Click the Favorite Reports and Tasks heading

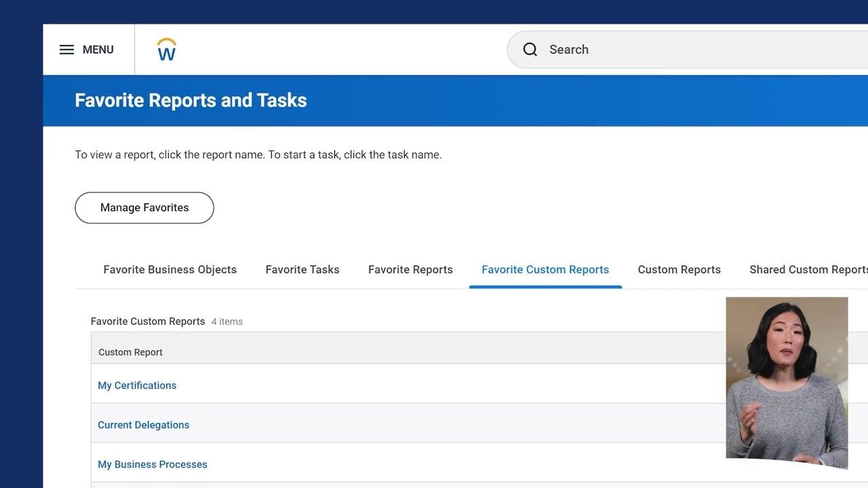tap(191, 100)
